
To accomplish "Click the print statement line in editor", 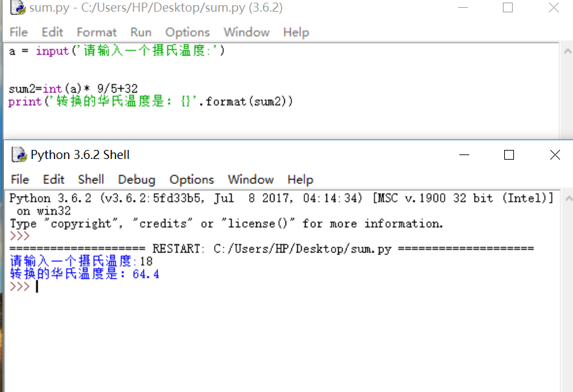I will (x=151, y=101).
